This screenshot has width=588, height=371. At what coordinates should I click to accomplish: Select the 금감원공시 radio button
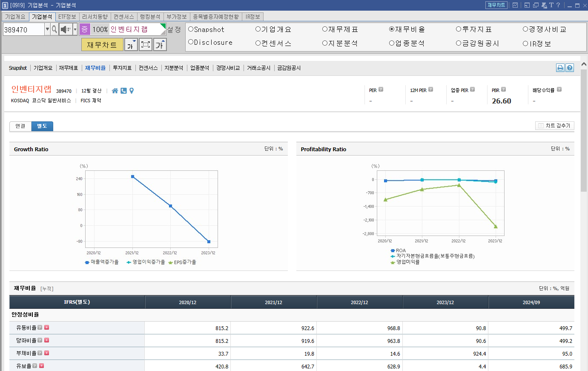coord(459,43)
